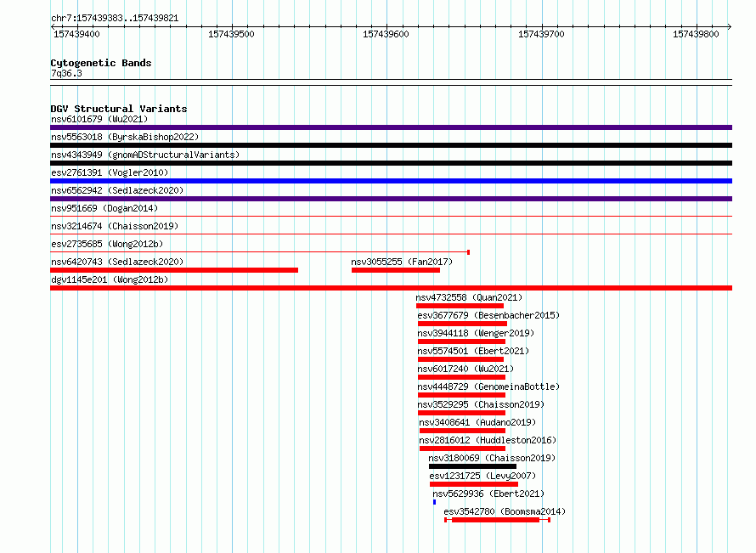Select nsv4732558 (Quan2021) label
756x553 pixels.
coord(469,297)
